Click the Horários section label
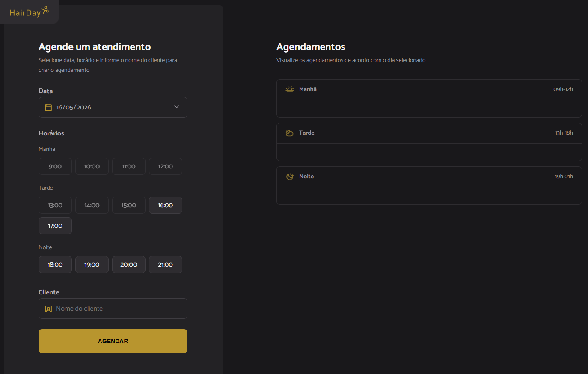This screenshot has width=588, height=374. click(x=51, y=133)
